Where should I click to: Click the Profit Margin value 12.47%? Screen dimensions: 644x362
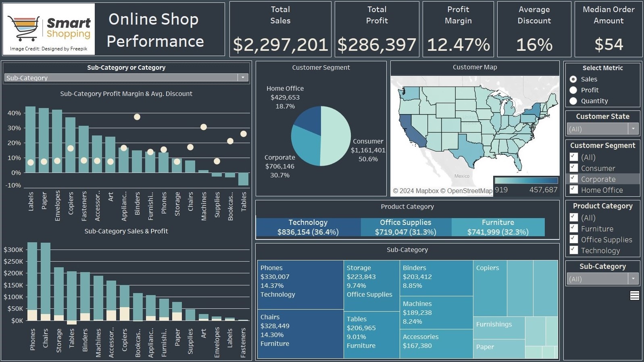(459, 44)
